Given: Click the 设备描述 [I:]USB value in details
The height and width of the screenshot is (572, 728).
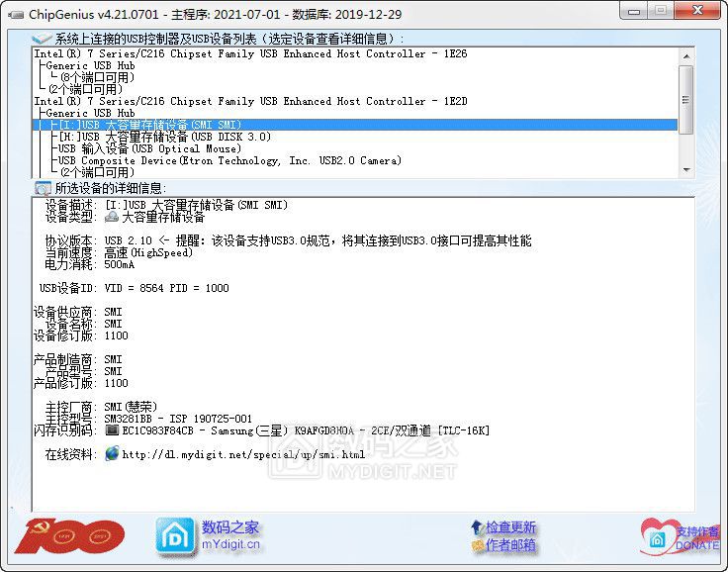Looking at the screenshot, I should pos(197,205).
